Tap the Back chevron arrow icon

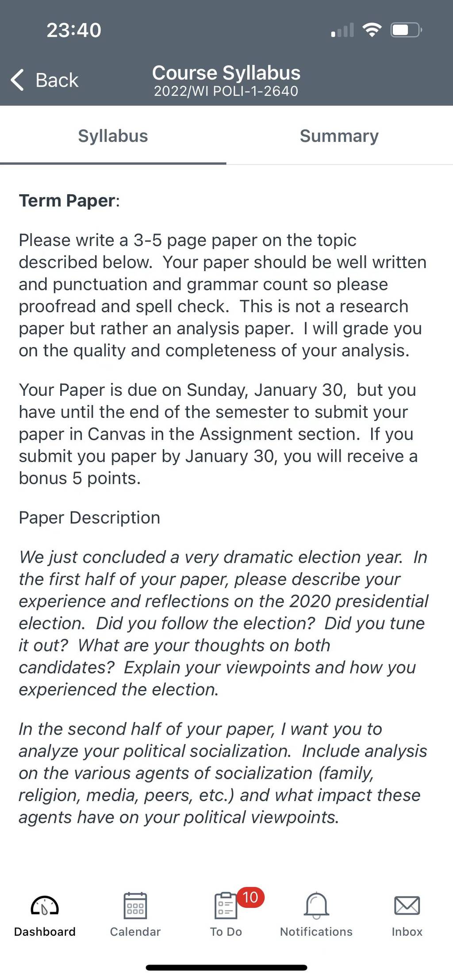17,80
